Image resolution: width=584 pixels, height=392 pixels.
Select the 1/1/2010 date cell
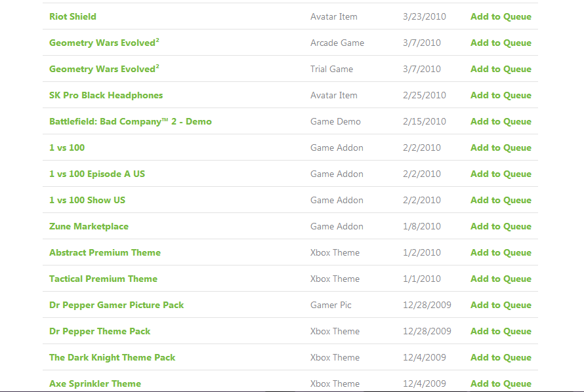click(422, 279)
